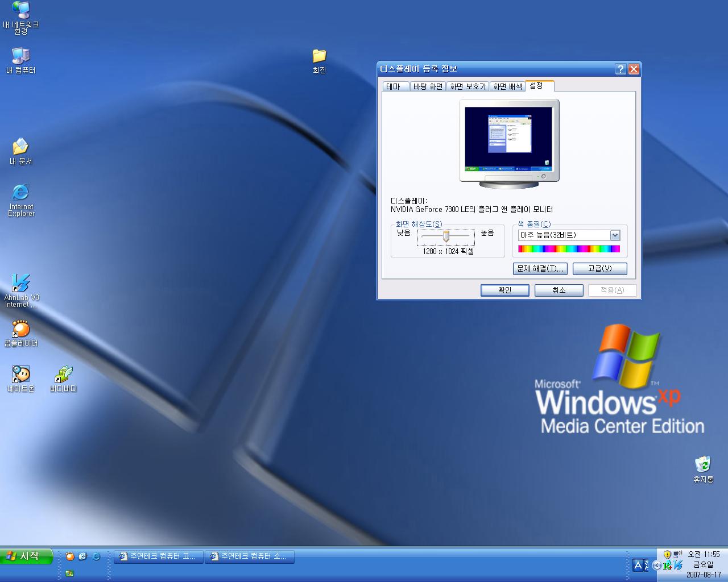The height and width of the screenshot is (582, 728).
Task: Click the network connection tray icon
Action: 677,554
